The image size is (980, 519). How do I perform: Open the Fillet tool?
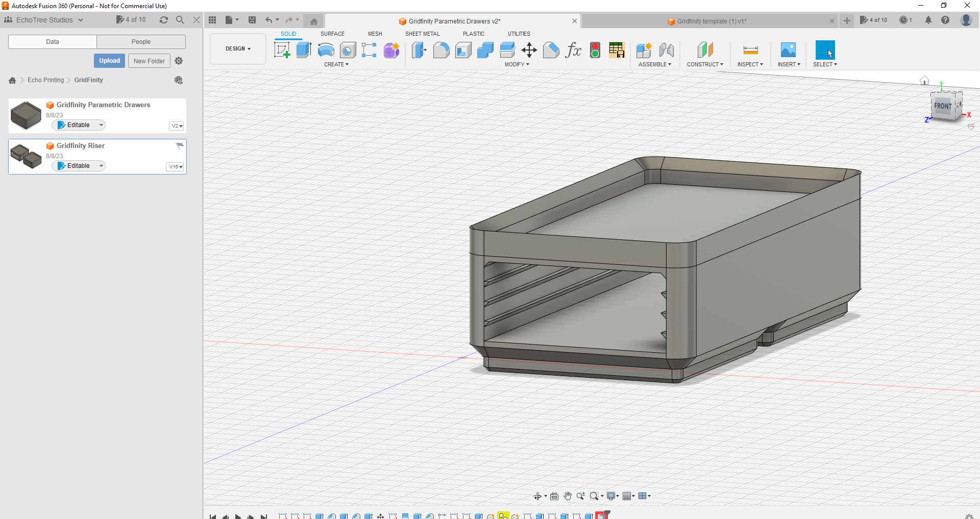click(441, 50)
